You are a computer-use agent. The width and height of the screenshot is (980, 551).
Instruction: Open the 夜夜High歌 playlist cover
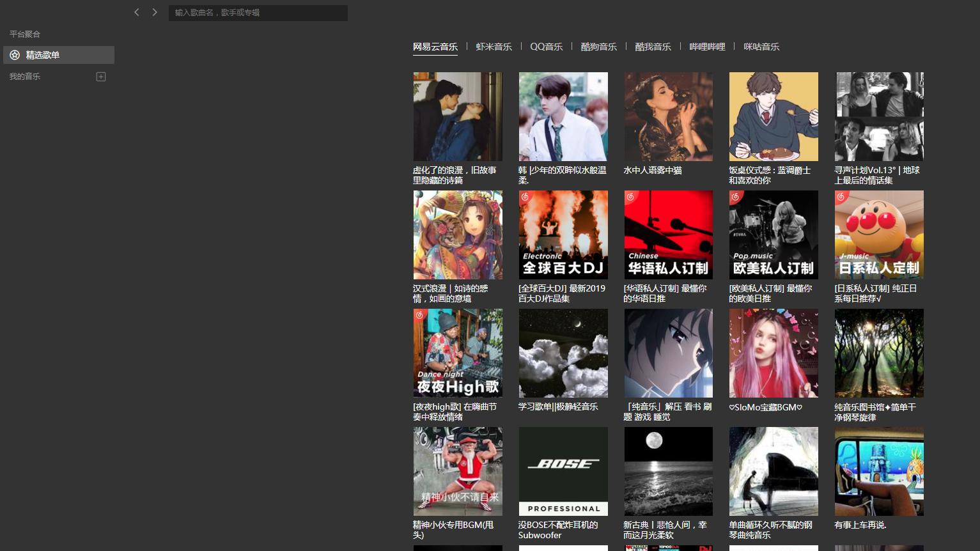click(x=458, y=353)
